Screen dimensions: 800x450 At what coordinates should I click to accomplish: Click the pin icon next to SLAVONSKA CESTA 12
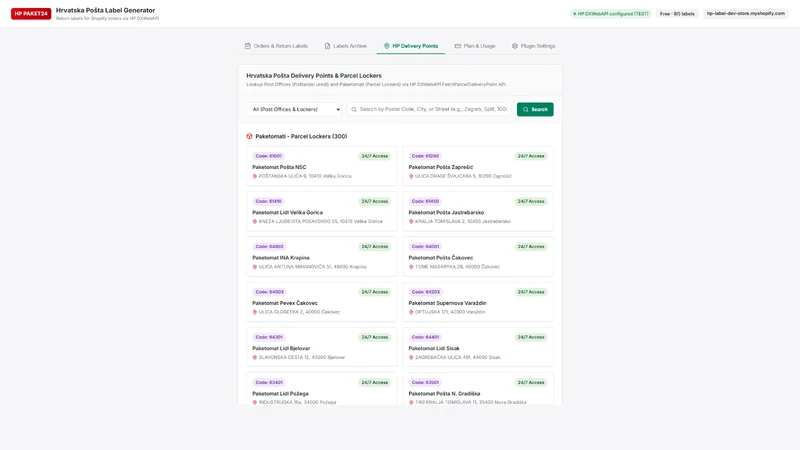pyautogui.click(x=255, y=358)
